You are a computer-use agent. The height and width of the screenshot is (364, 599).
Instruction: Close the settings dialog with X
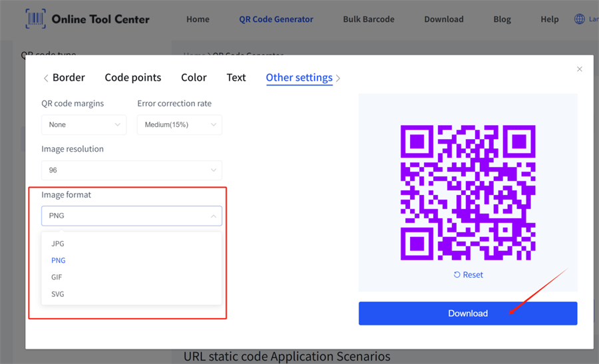point(580,69)
